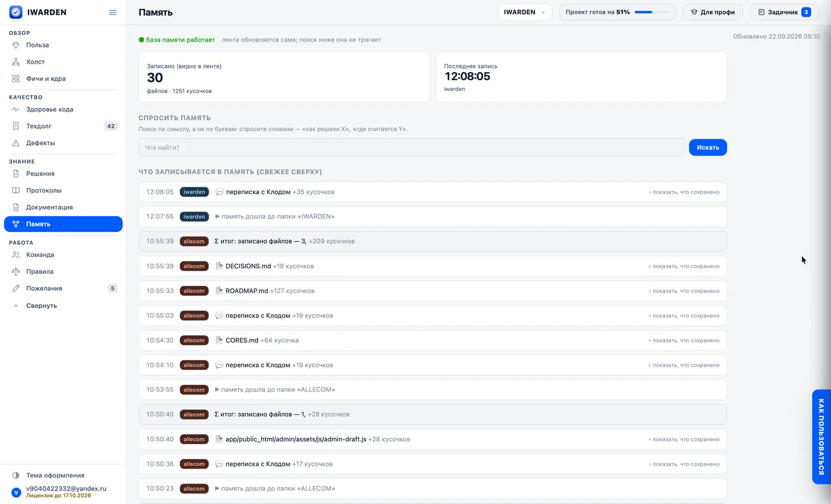Click the Σ итог 3 files summary row
831x504 pixels.
coord(433,241)
